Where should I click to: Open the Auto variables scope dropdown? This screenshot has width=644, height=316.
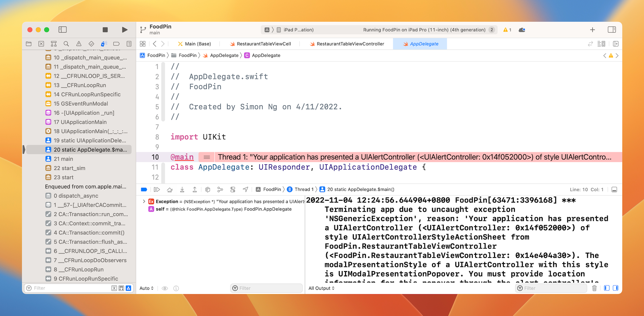click(147, 288)
